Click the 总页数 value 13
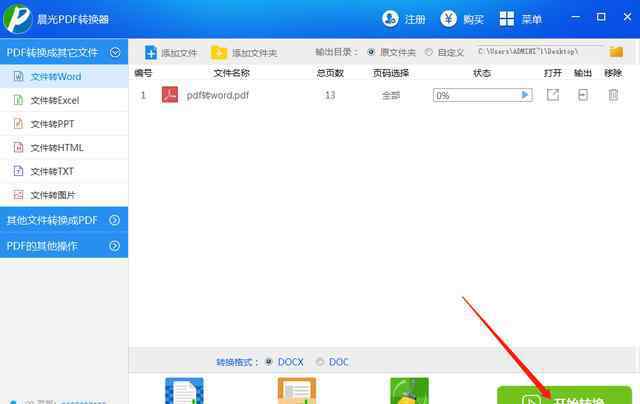Screen dimensions: 640x404 pyautogui.click(x=330, y=95)
